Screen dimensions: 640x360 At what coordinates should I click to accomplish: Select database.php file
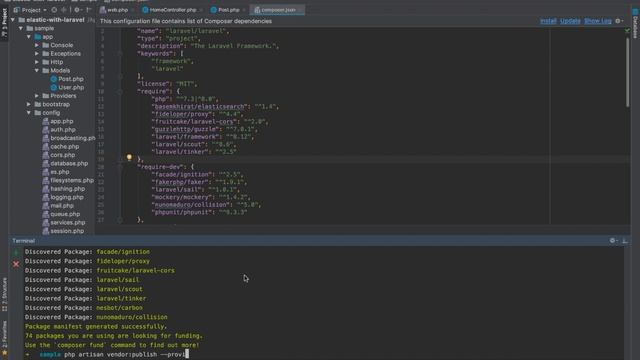pos(65,163)
